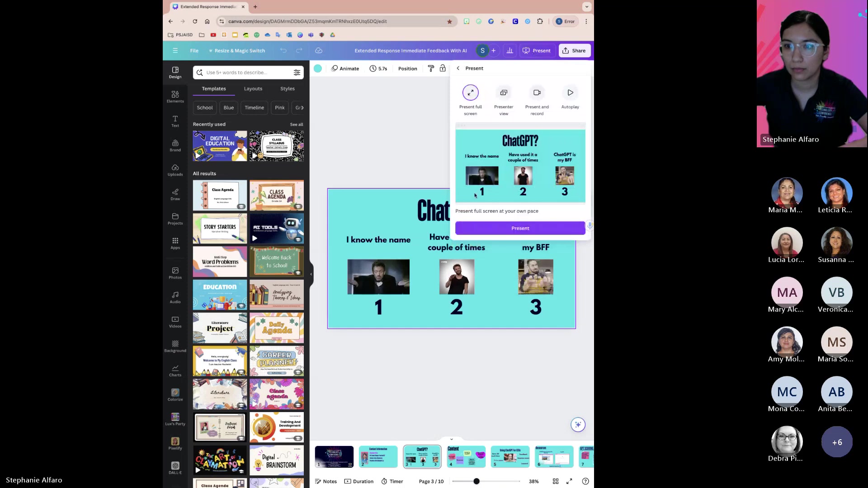This screenshot has width=868, height=488.
Task: Collapse the side panel with handle
Action: coord(311,274)
